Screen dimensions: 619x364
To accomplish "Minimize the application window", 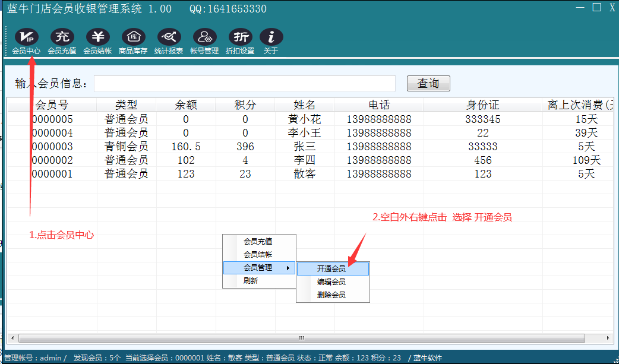I will [x=580, y=8].
